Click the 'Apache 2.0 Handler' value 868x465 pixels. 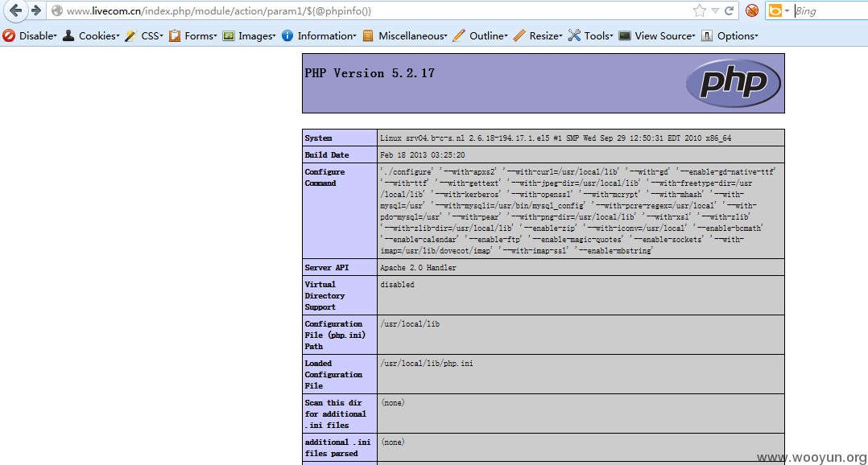click(x=418, y=268)
